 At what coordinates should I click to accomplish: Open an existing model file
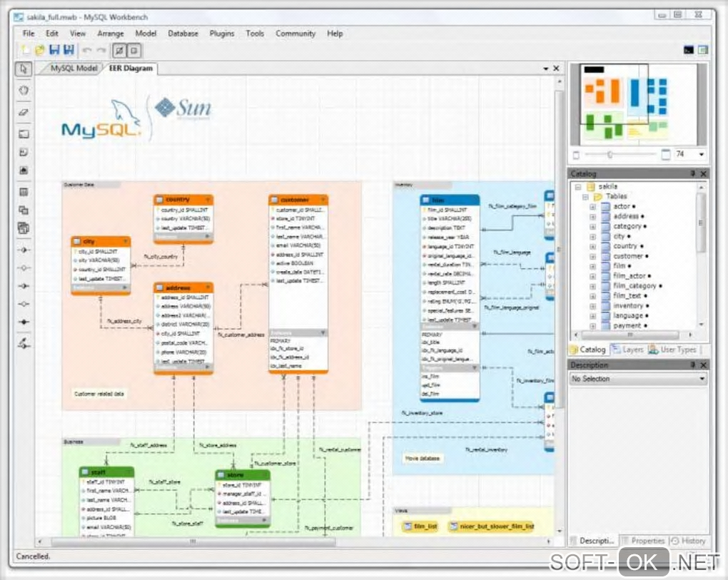(40, 50)
